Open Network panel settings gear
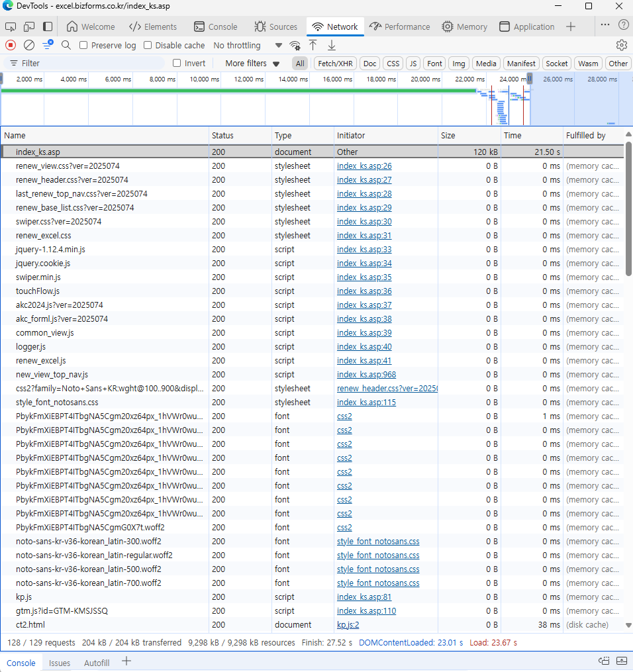This screenshot has height=672, width=633. [x=621, y=45]
